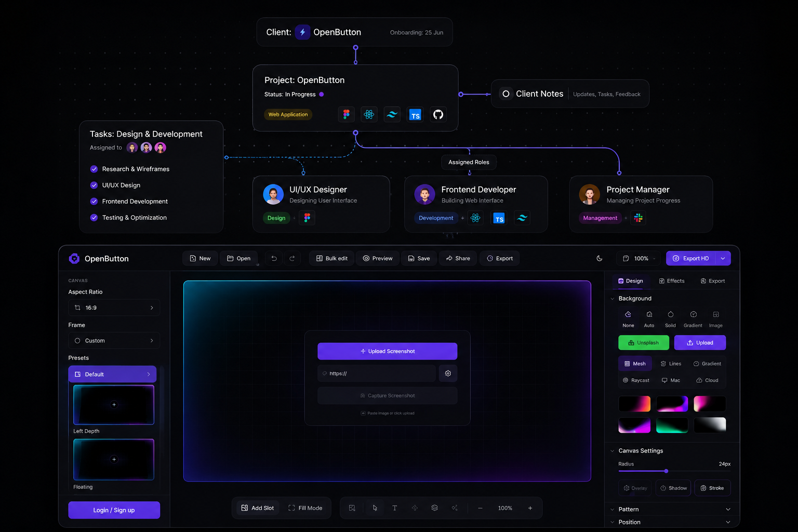This screenshot has height=532, width=798.
Task: Select the image selection tool in bottom toolbar
Action: click(x=352, y=508)
